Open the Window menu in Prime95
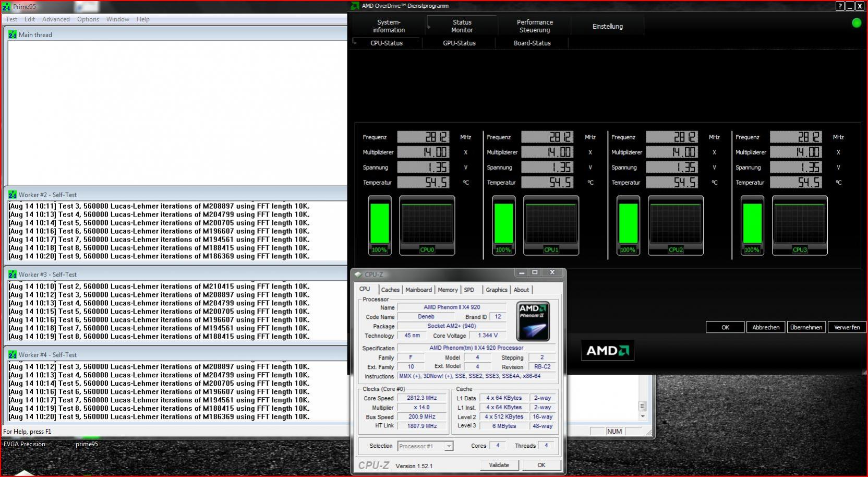Screen dimensions: 868x477 [118, 19]
